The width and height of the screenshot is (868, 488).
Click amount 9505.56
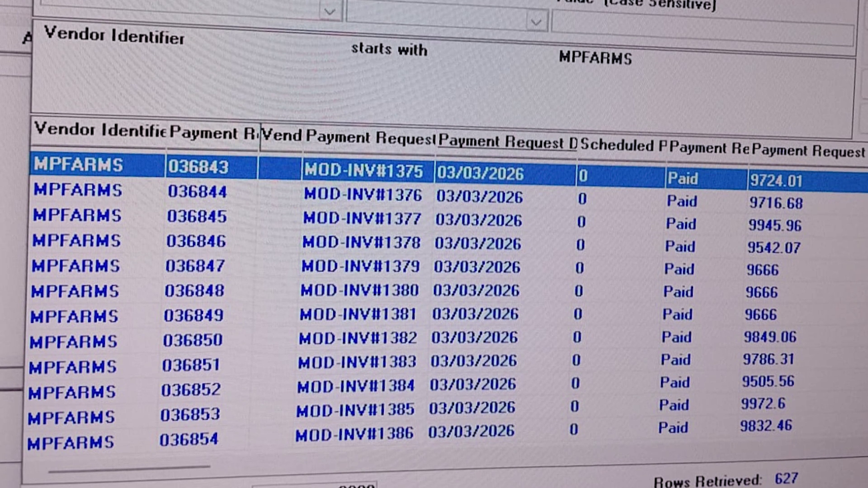[769, 382]
